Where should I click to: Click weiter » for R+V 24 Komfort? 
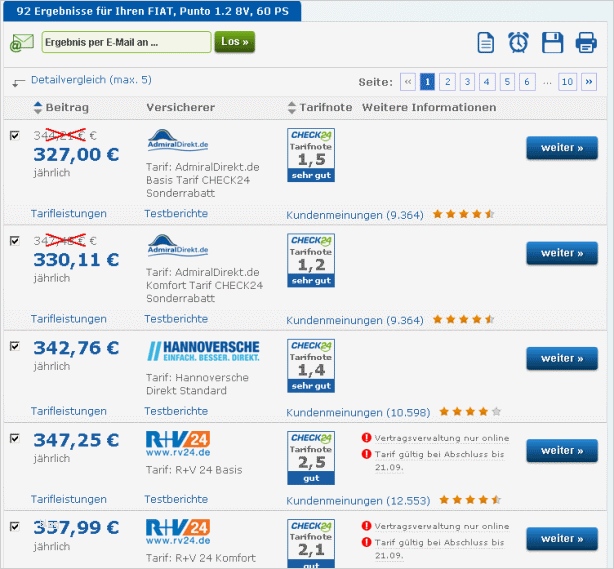point(562,538)
